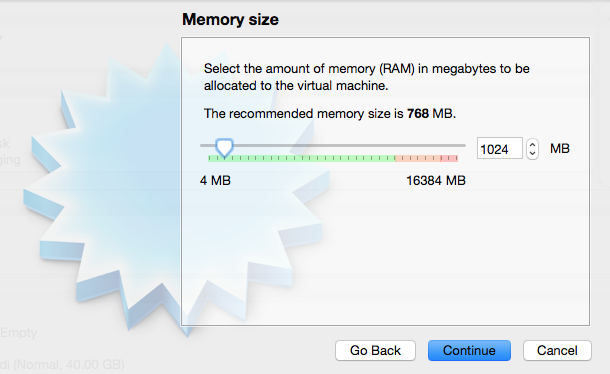Click the red zone of the memory scale

[449, 158]
